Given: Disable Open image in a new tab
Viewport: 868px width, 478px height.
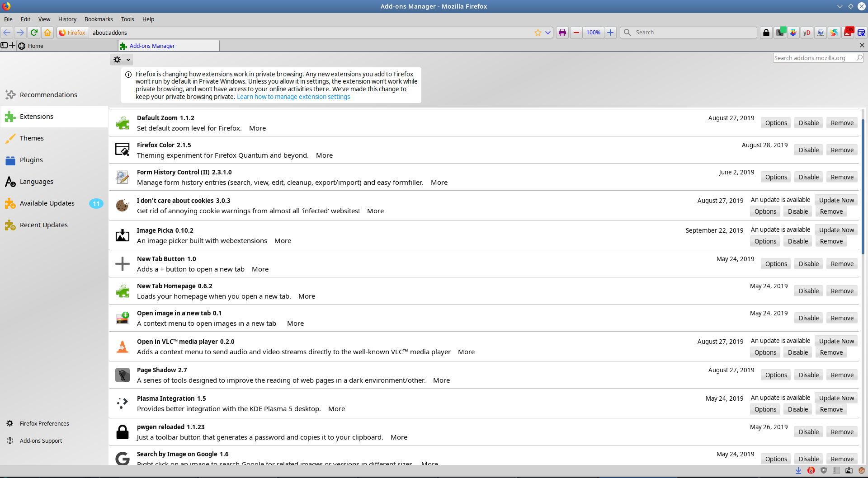Looking at the screenshot, I should pos(808,318).
